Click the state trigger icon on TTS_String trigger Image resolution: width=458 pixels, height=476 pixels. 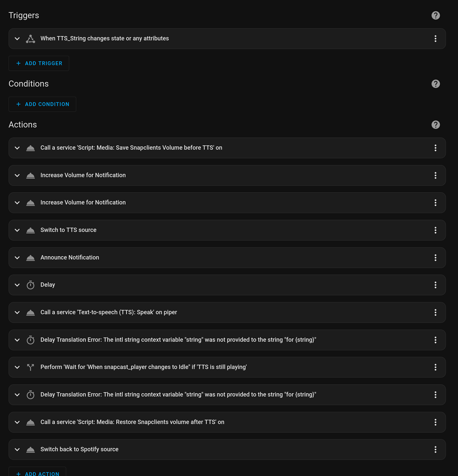point(30,39)
